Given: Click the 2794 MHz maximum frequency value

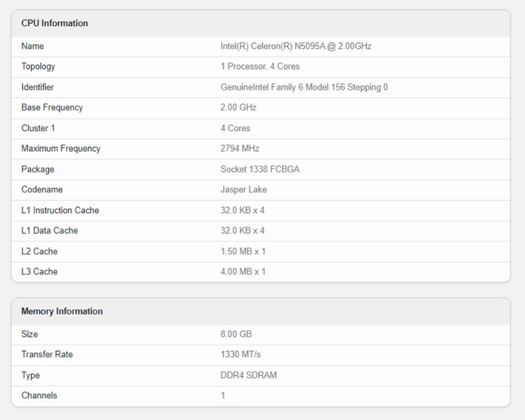Looking at the screenshot, I should (x=240, y=149).
